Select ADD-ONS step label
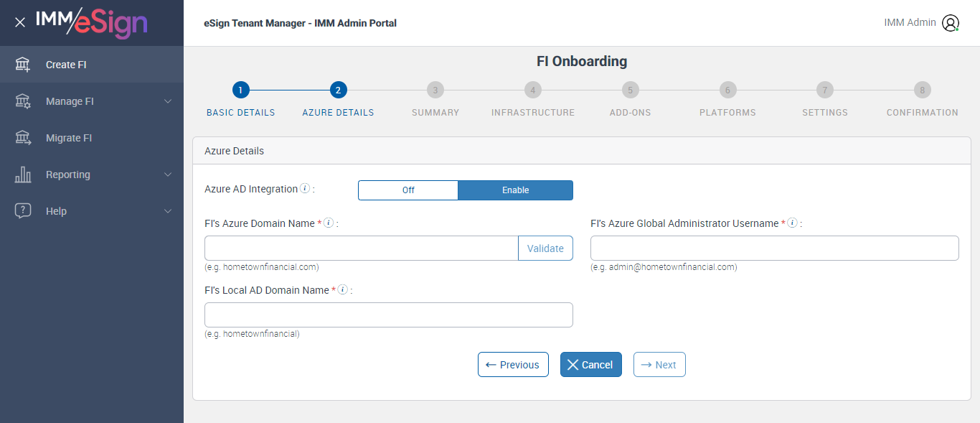The image size is (980, 423). click(x=630, y=113)
